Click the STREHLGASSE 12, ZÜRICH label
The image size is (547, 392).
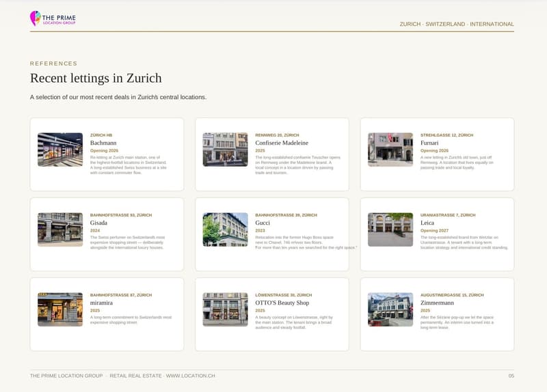pyautogui.click(x=447, y=135)
